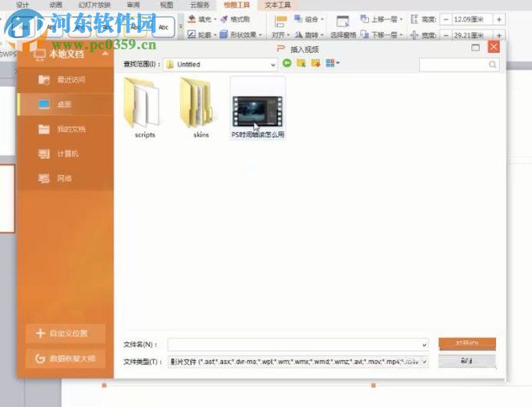Go back with the green arrow icon
The image size is (532, 407).
click(x=287, y=63)
